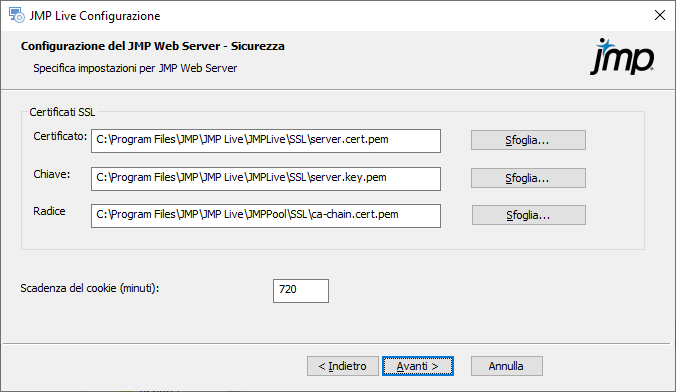Cancel setup with the Annulla button

507,366
